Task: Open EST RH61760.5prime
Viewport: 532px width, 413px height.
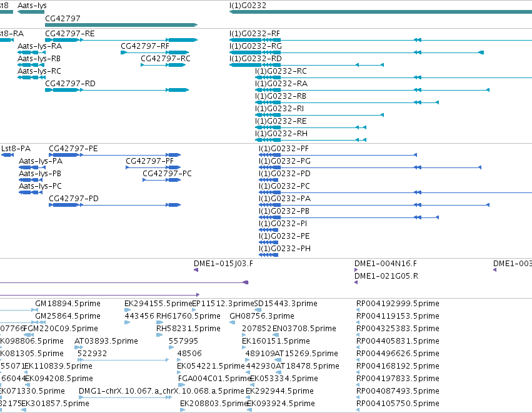Action: (x=188, y=316)
